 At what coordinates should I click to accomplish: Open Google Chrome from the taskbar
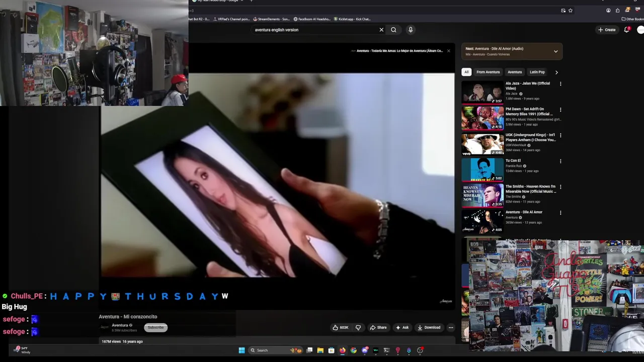pyautogui.click(x=354, y=350)
